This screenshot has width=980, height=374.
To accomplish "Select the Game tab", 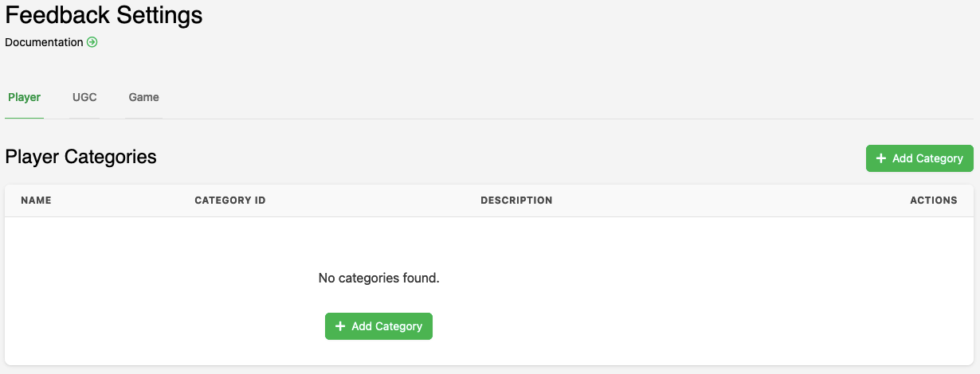I will (x=143, y=97).
